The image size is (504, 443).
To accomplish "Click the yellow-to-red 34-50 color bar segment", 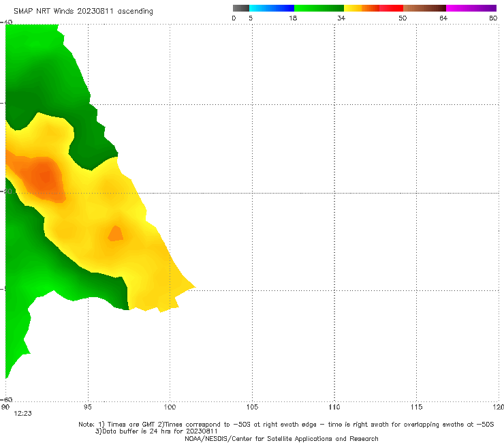I will 373,8.
